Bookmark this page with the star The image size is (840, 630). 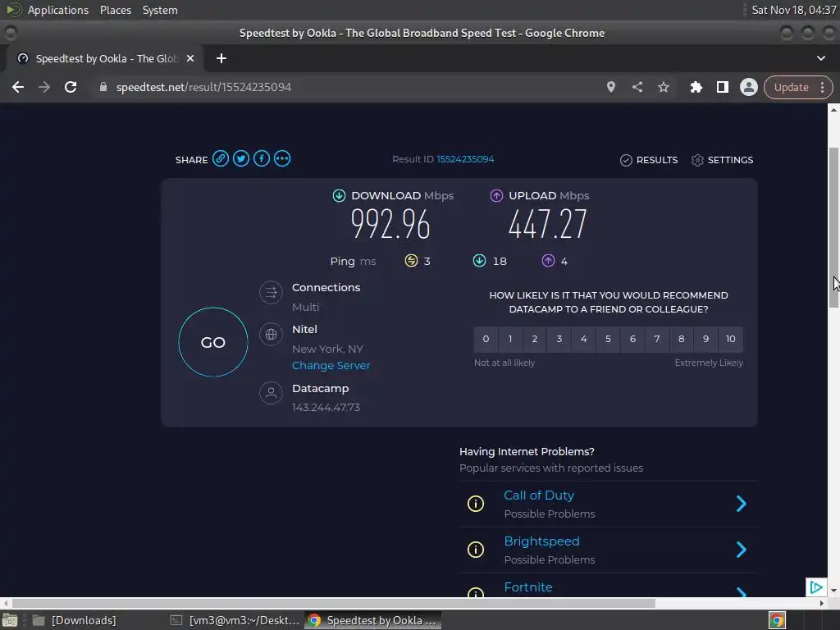664,87
